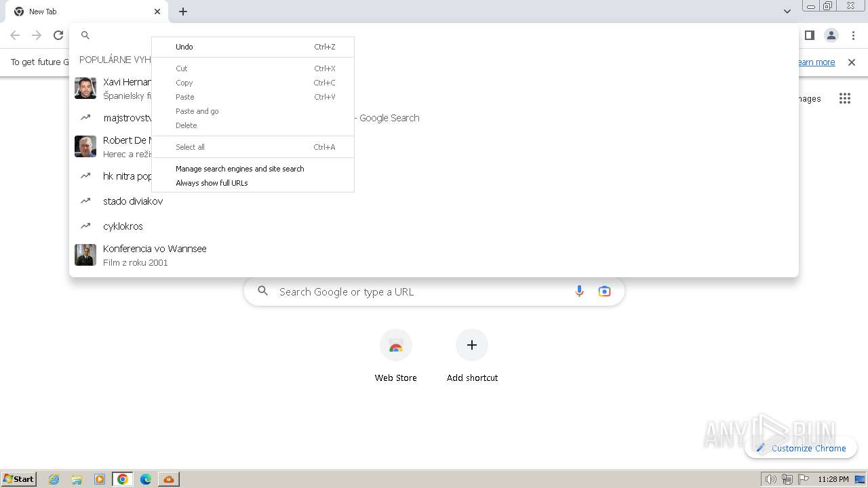Choose Paste and go

coord(252,111)
